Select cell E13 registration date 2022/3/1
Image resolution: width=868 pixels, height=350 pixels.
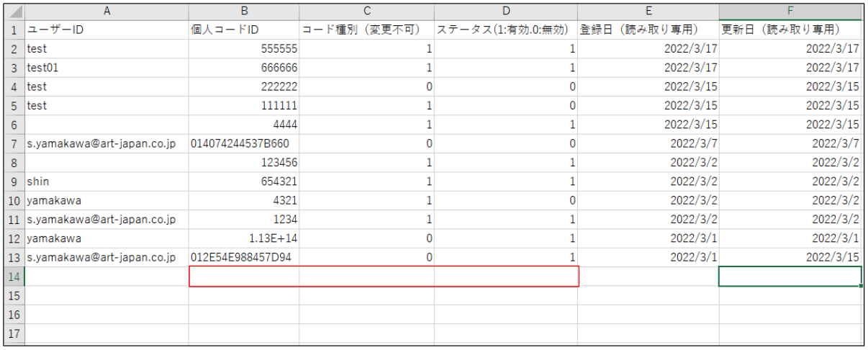pos(648,257)
